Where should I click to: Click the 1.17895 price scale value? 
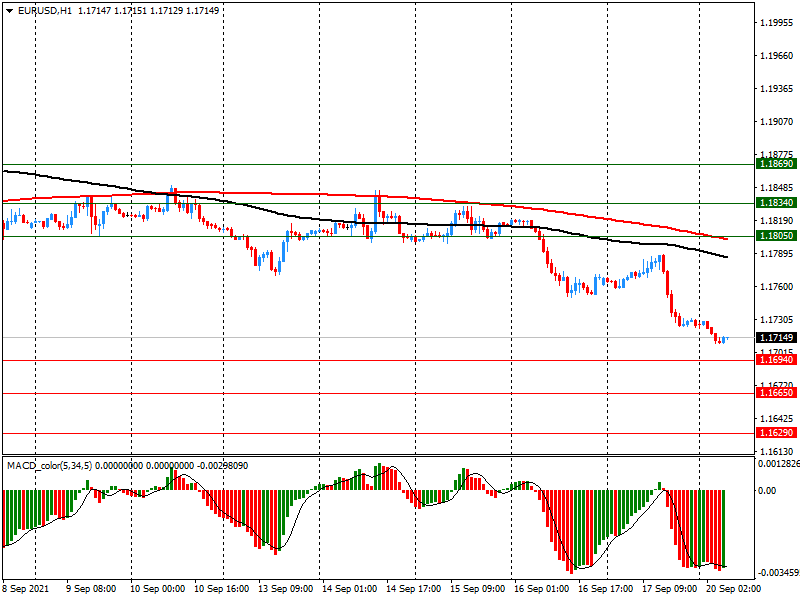coord(777,254)
